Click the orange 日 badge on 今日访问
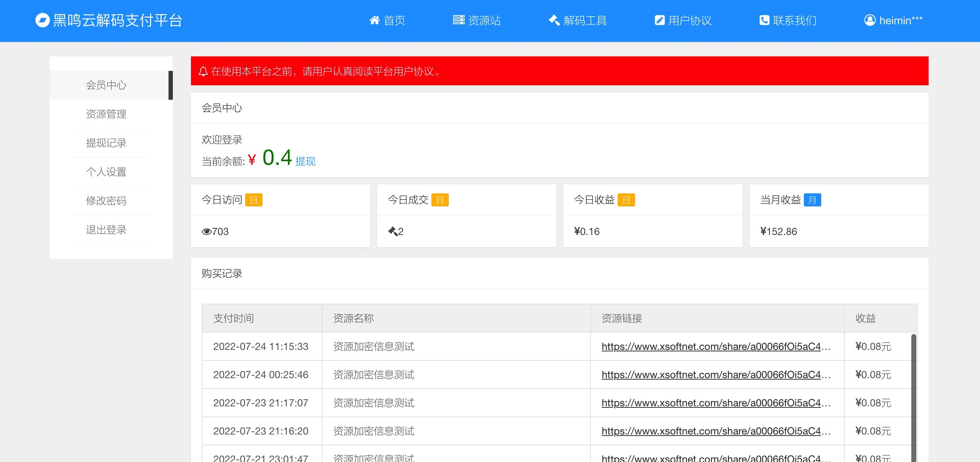 coord(253,200)
